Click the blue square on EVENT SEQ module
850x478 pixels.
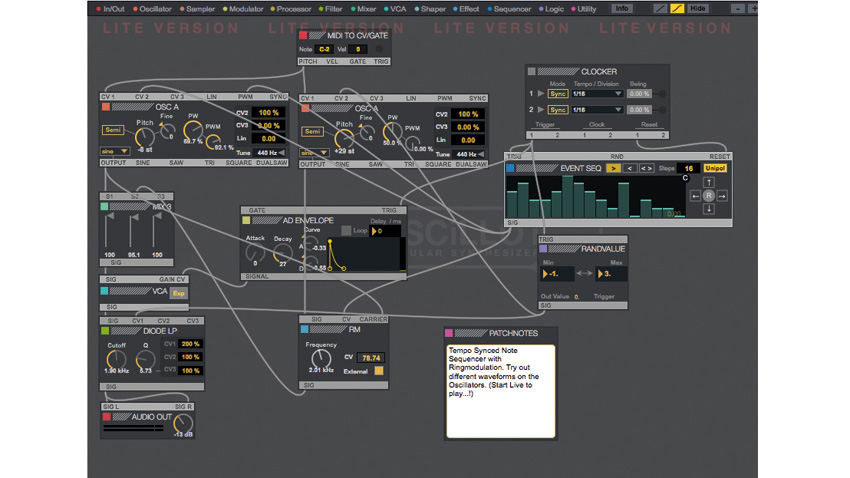coord(510,168)
